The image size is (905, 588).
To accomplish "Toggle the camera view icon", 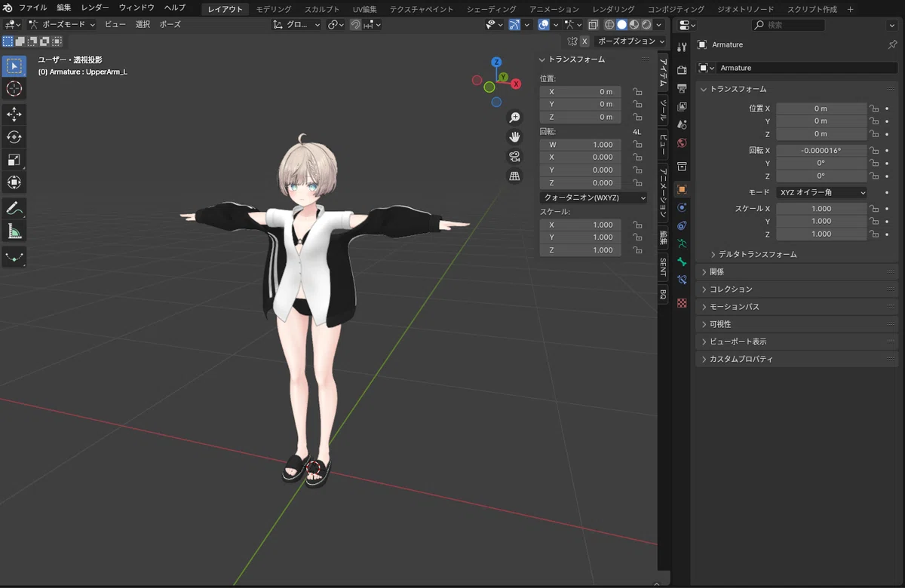I will point(515,157).
